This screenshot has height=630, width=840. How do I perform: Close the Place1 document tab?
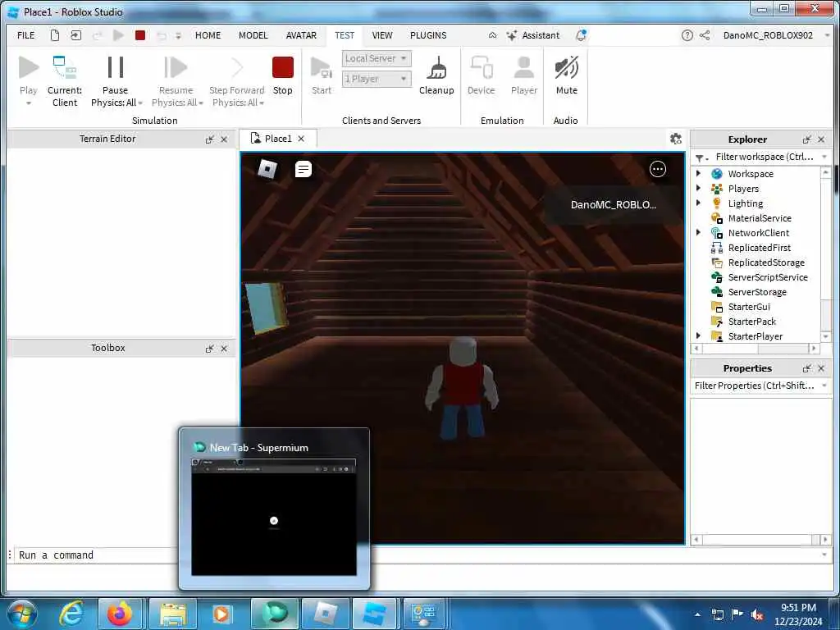(x=301, y=139)
